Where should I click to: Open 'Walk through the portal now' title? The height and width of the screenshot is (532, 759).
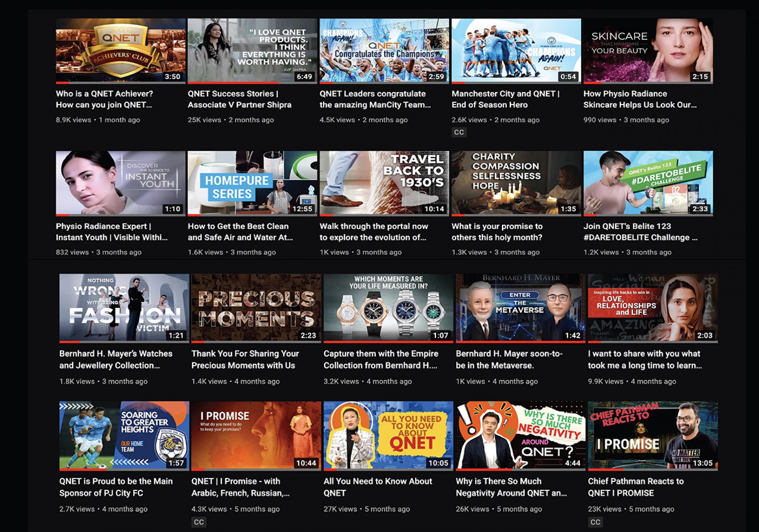tap(374, 232)
